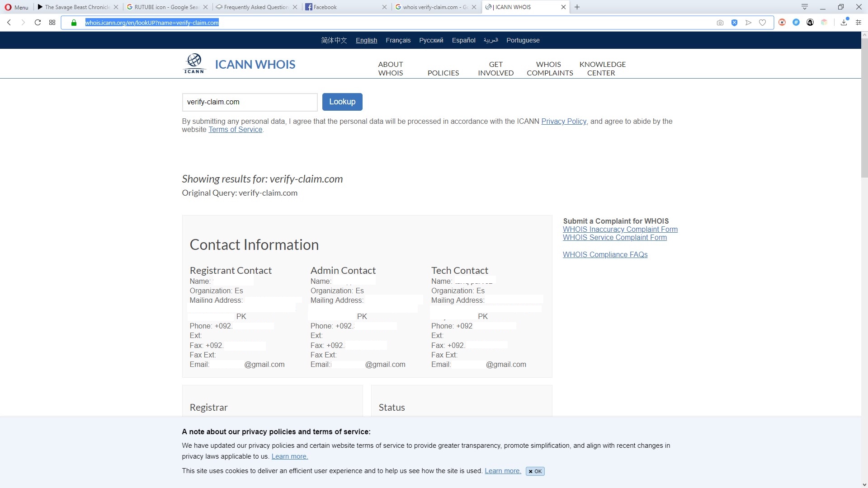Image resolution: width=868 pixels, height=488 pixels.
Task: Click the vertical page scrollbar thumb
Action: coord(864,108)
